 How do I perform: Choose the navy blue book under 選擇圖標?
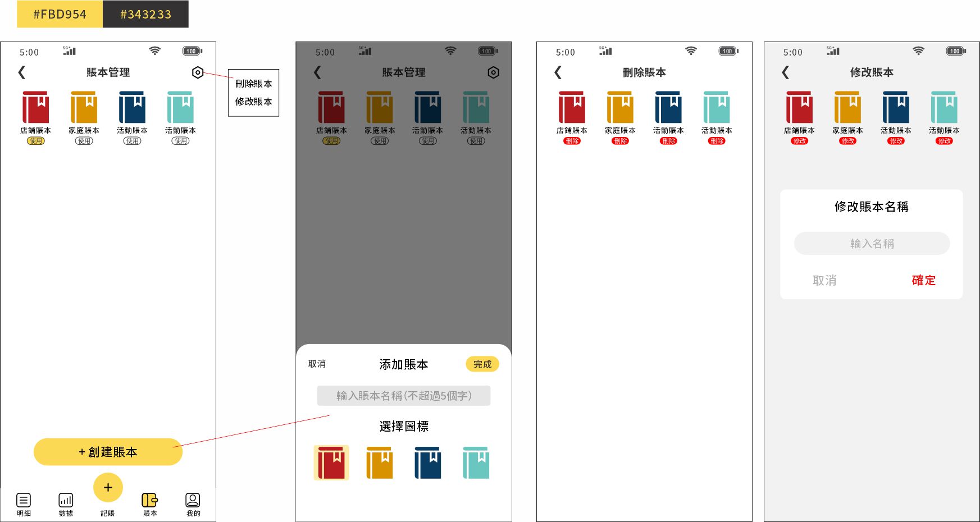(428, 463)
